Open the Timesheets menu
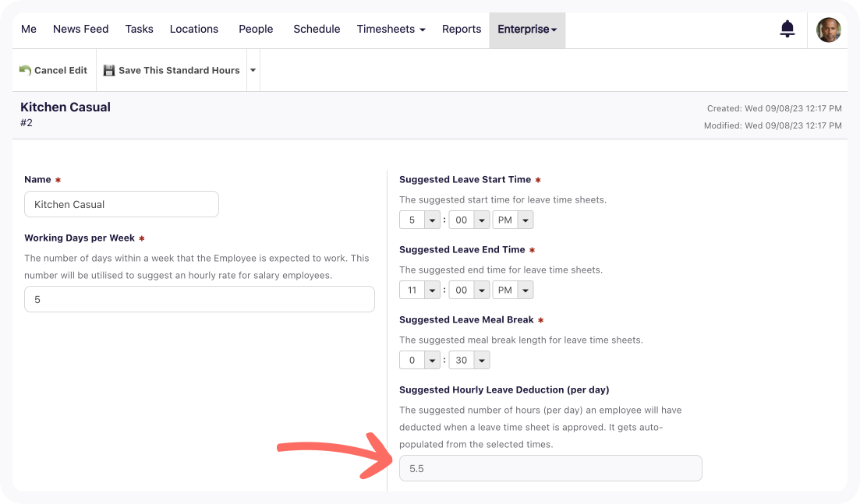This screenshot has width=860, height=504. coord(391,30)
